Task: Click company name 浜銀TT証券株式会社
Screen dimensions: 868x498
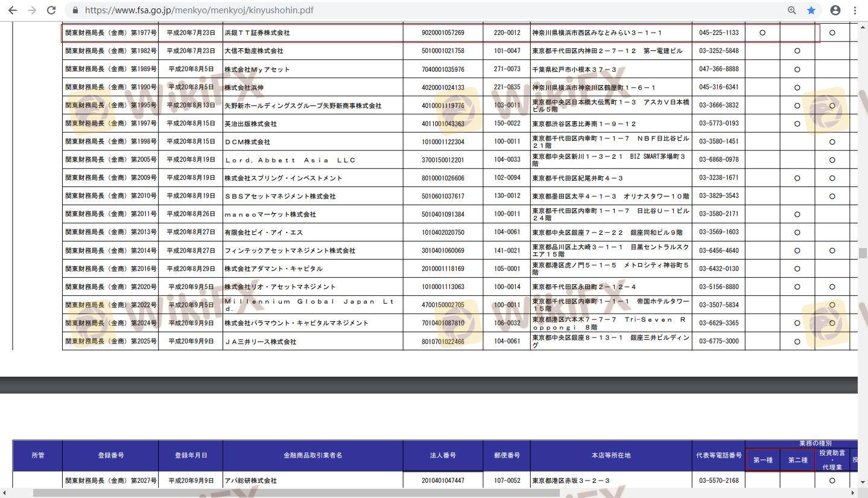Action: (257, 33)
